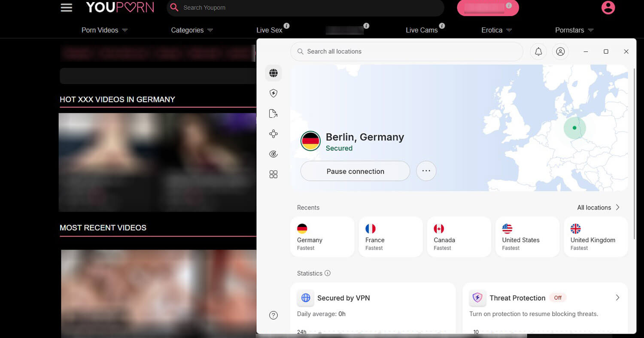Select Canada in Recents
The height and width of the screenshot is (338, 644).
(459, 237)
